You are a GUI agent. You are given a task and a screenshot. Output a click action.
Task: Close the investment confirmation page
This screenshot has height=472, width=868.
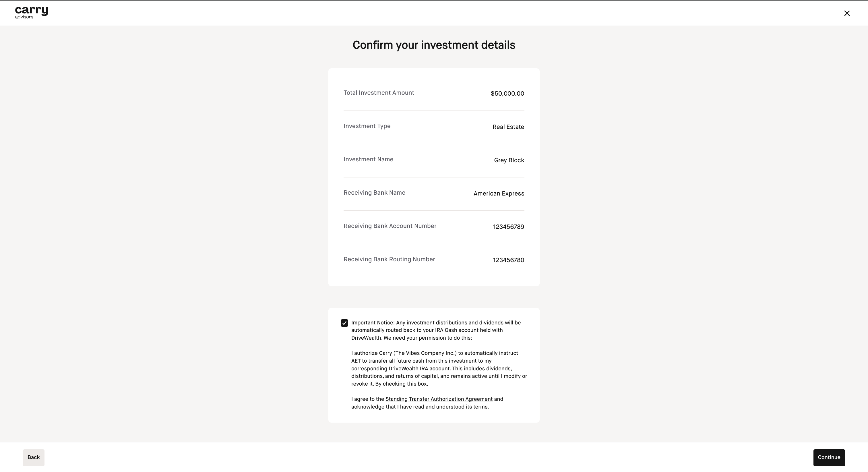pyautogui.click(x=846, y=13)
